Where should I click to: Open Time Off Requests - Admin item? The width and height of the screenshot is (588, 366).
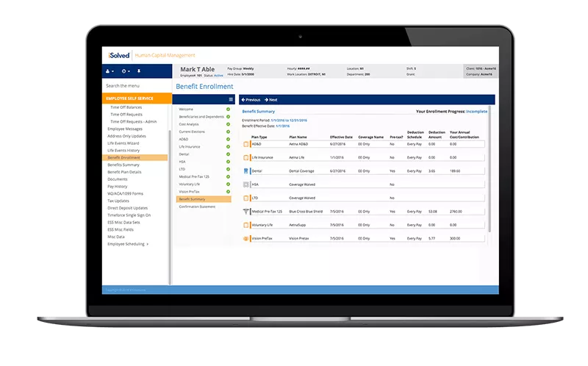(134, 121)
